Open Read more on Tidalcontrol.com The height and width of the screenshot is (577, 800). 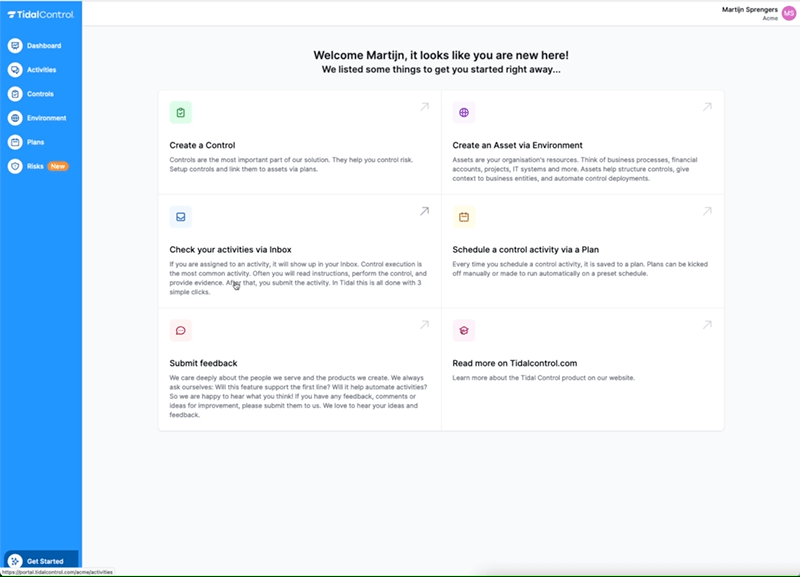(x=514, y=363)
